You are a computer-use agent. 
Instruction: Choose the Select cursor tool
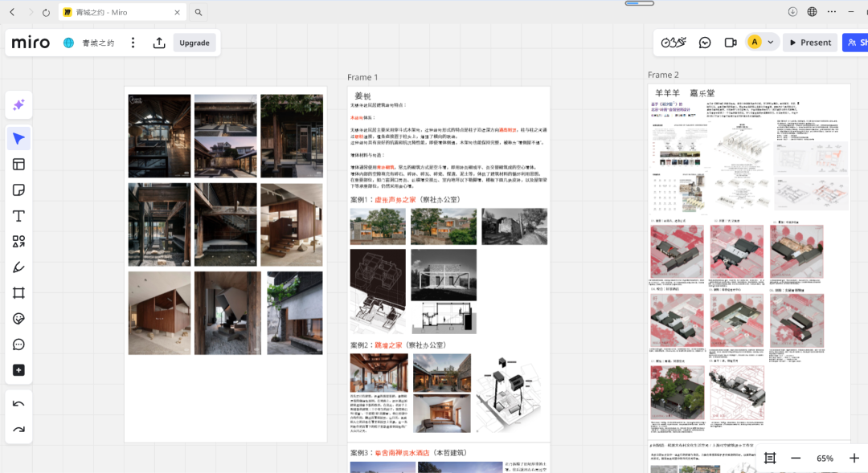(18, 139)
